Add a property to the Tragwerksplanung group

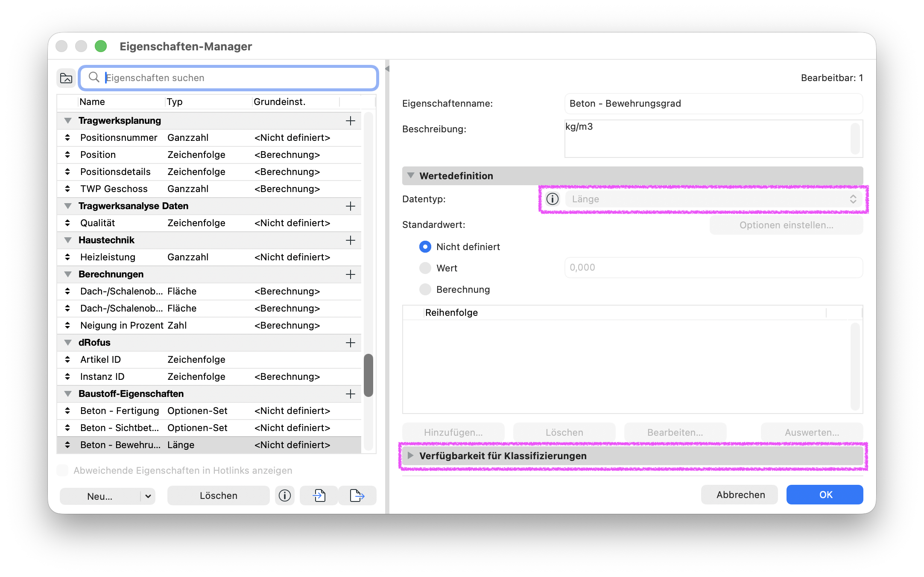[x=351, y=121]
